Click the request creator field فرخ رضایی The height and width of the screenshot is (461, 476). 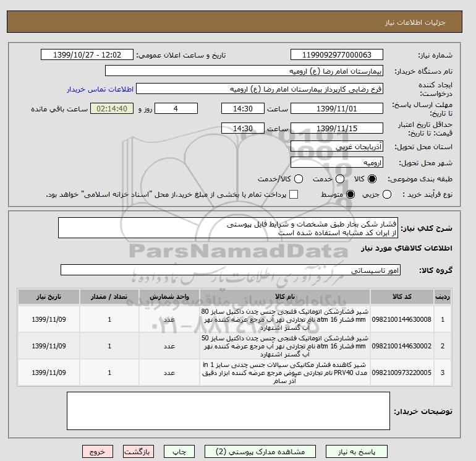pyautogui.click(x=260, y=88)
